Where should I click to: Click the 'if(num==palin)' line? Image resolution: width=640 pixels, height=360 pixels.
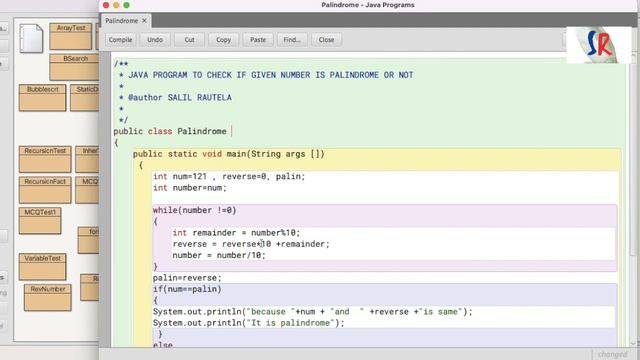click(187, 289)
